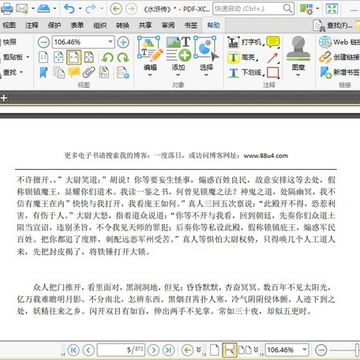Click the ribbon zoom out minus button
Image resolution: width=360 pixels, height=360 pixels.
click(x=43, y=42)
